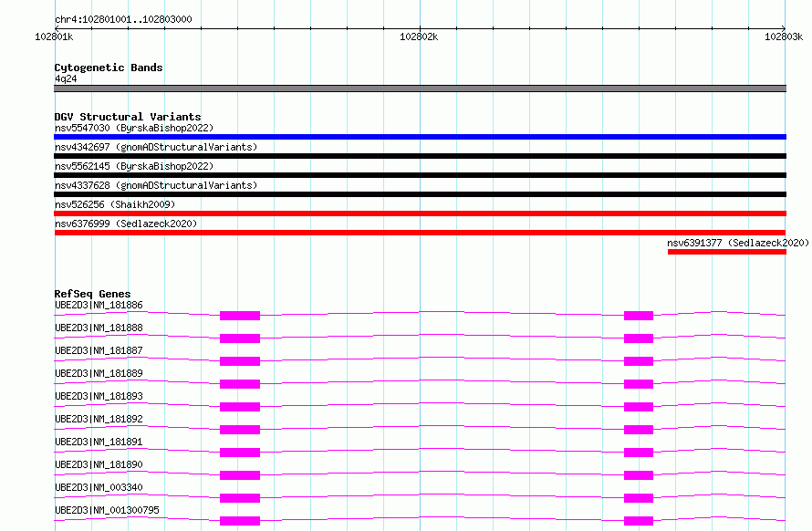812x531 pixels.
Task: Select the first exon of NM_003340
Action: pyautogui.click(x=240, y=498)
